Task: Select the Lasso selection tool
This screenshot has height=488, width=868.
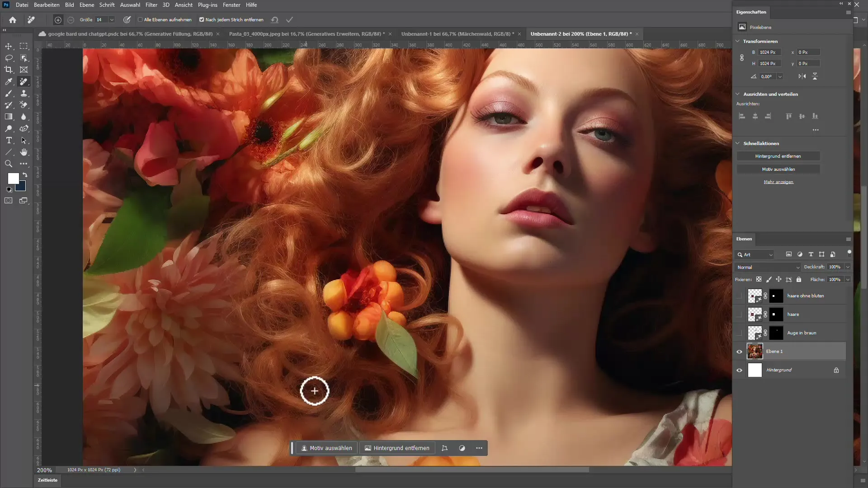Action: pos(8,58)
